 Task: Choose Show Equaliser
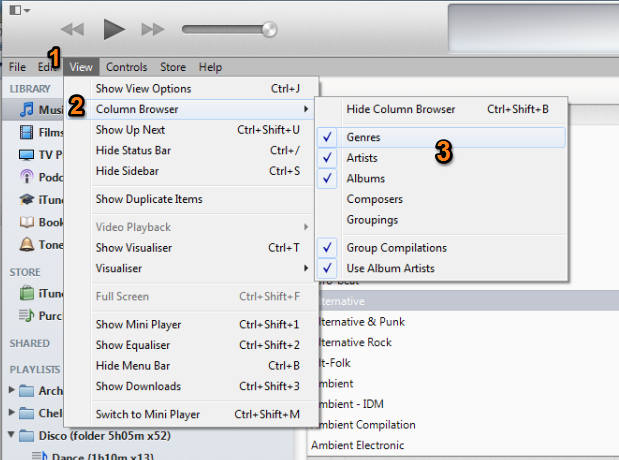click(x=191, y=345)
